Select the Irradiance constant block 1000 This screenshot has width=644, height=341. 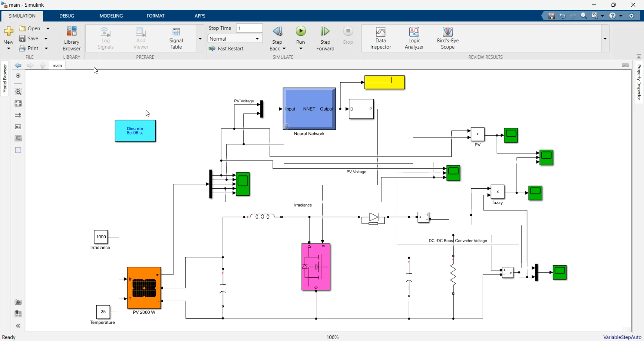click(101, 237)
